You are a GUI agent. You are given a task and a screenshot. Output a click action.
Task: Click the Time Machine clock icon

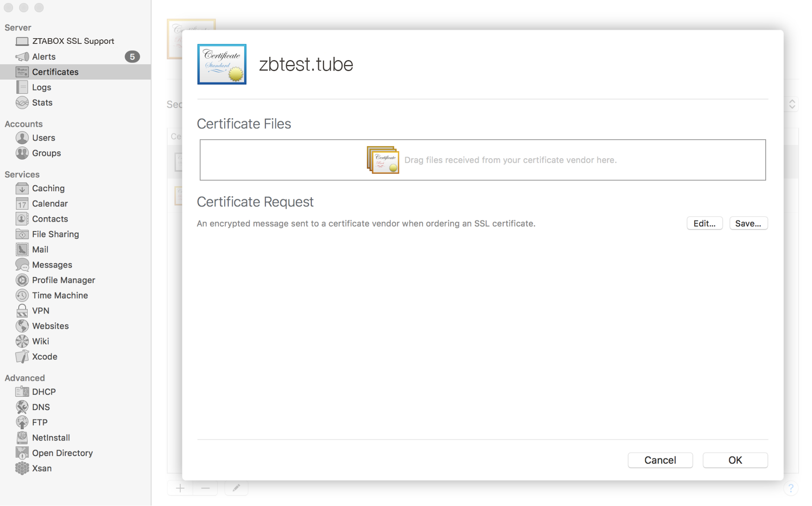[x=22, y=295]
